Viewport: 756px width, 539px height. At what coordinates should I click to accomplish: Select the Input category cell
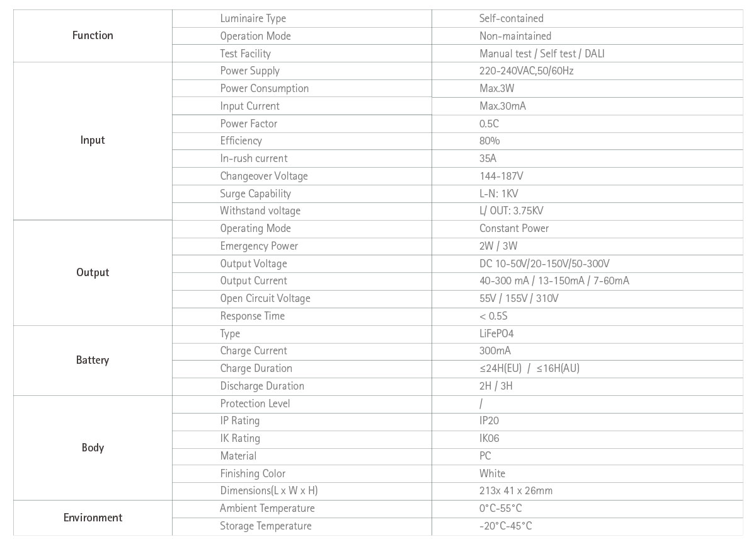coord(93,140)
